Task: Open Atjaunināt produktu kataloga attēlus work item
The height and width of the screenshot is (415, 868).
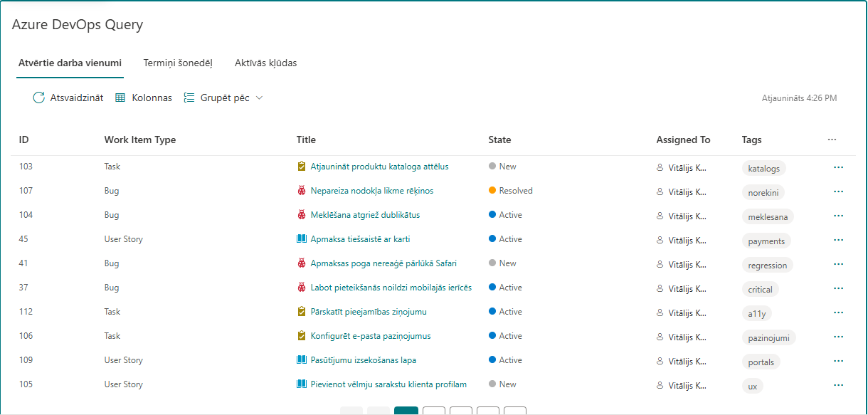Action: pos(379,167)
